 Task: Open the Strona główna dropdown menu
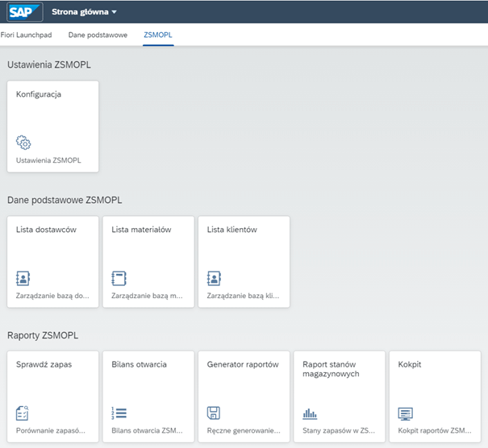pyautogui.click(x=84, y=12)
